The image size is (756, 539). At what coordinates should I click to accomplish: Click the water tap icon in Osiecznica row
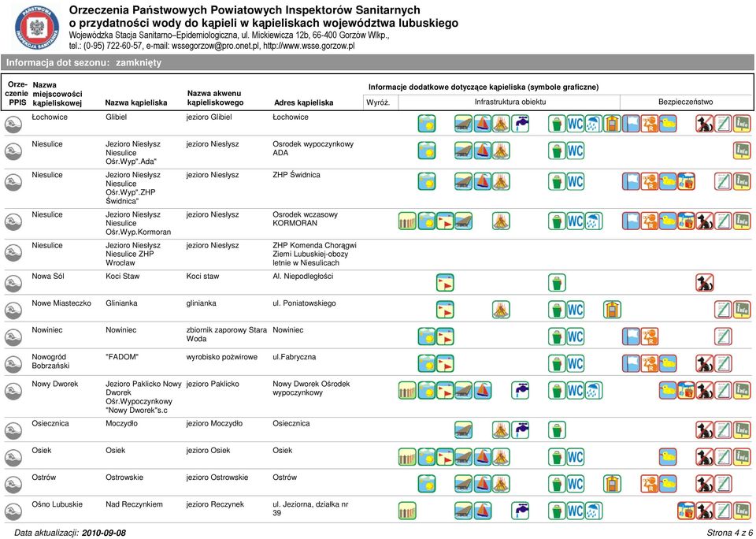pos(520,430)
